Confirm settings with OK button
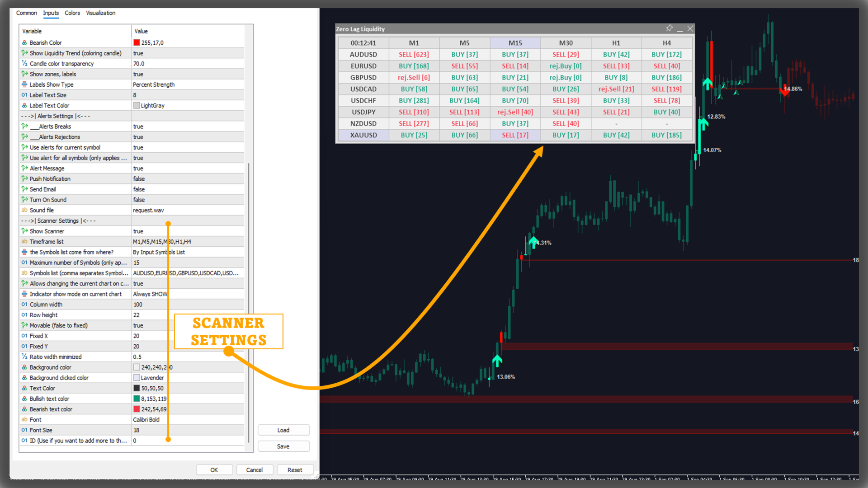Screen dimensions: 868x488 pyautogui.click(x=214, y=470)
